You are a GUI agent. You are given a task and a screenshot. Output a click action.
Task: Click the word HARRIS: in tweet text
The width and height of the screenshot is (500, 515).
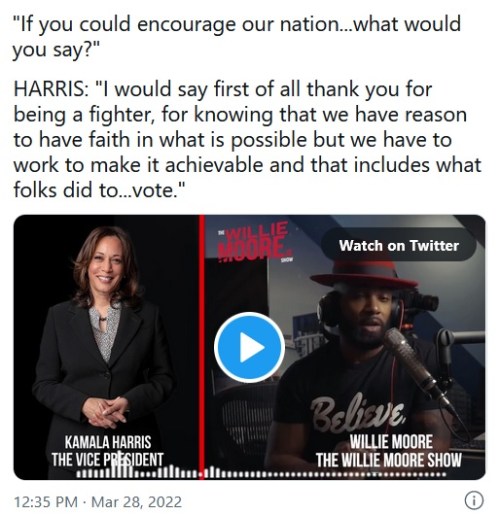(51, 89)
